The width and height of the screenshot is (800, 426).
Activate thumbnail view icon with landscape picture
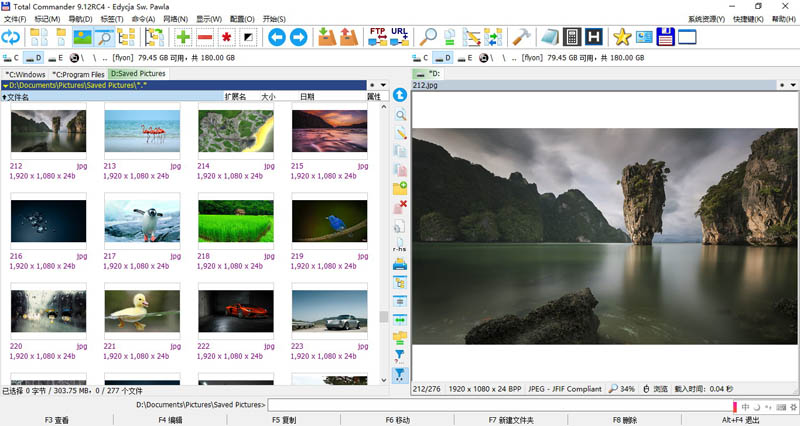(82, 37)
